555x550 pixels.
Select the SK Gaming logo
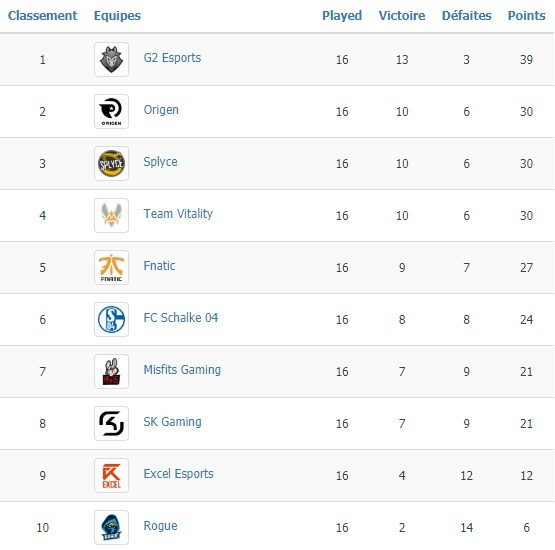pyautogui.click(x=111, y=424)
